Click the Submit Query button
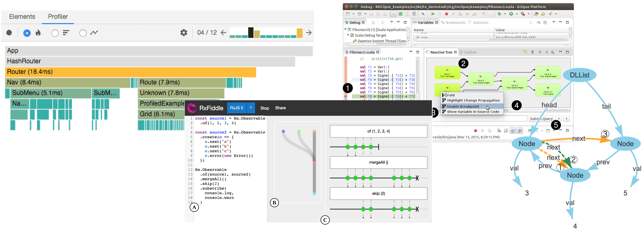Image resolution: width=644 pixels, height=233 pixels. [541, 119]
